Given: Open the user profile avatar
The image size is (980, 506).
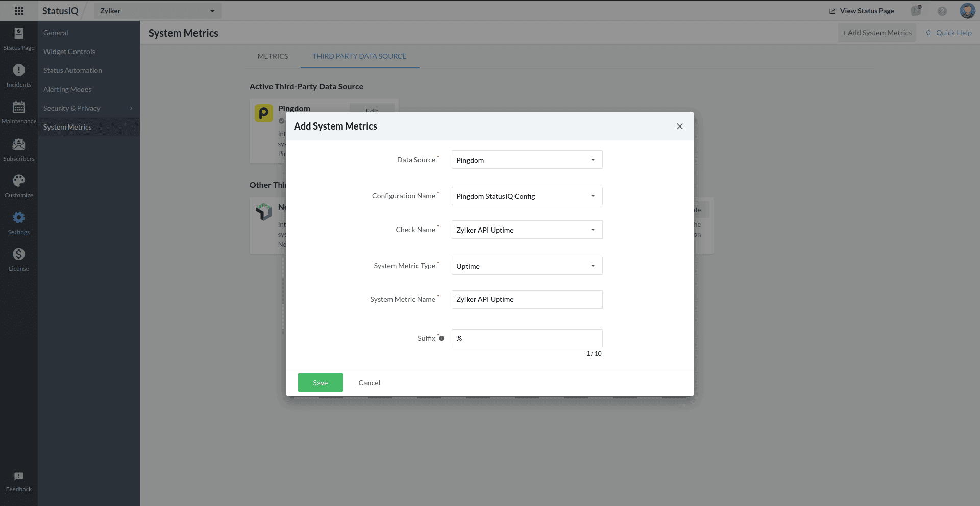Looking at the screenshot, I should 967,11.
